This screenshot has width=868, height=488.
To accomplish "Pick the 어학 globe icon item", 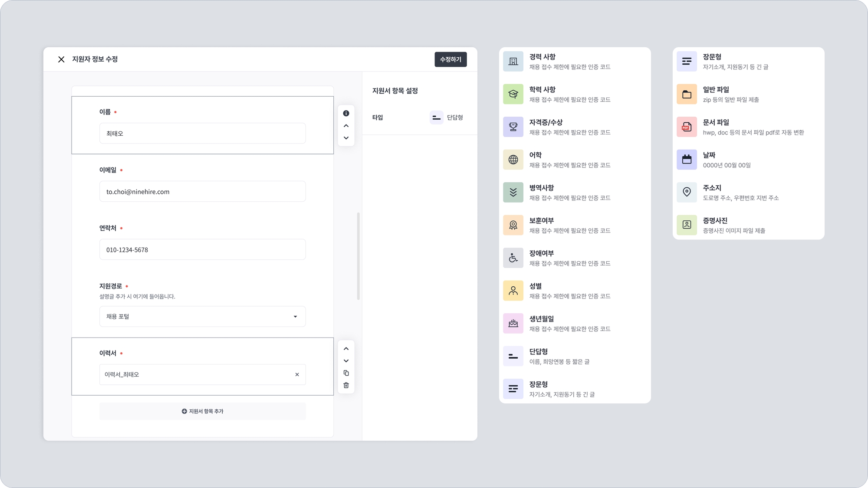I will point(513,160).
